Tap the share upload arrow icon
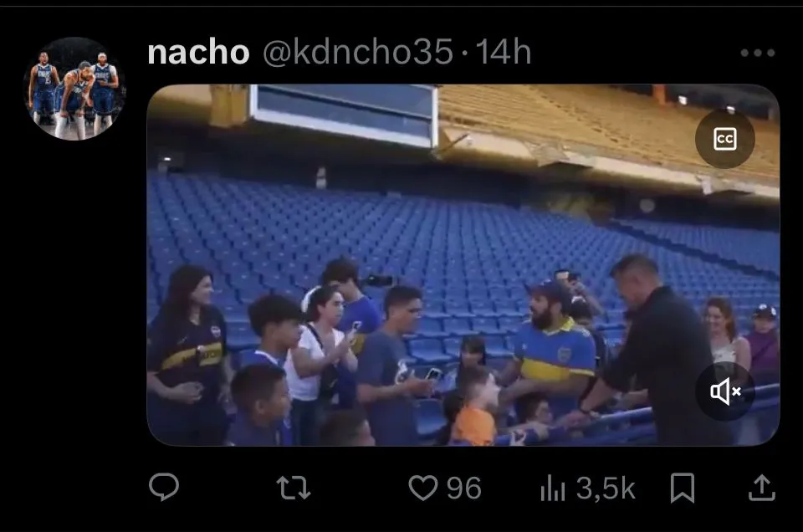The height and width of the screenshot is (532, 803). [x=761, y=488]
